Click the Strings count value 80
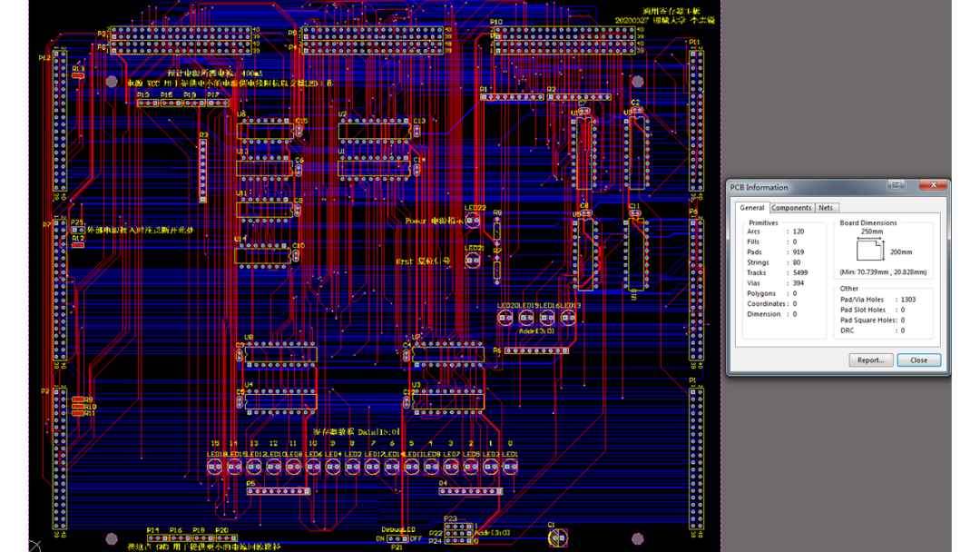This screenshot has width=980, height=552. [797, 262]
